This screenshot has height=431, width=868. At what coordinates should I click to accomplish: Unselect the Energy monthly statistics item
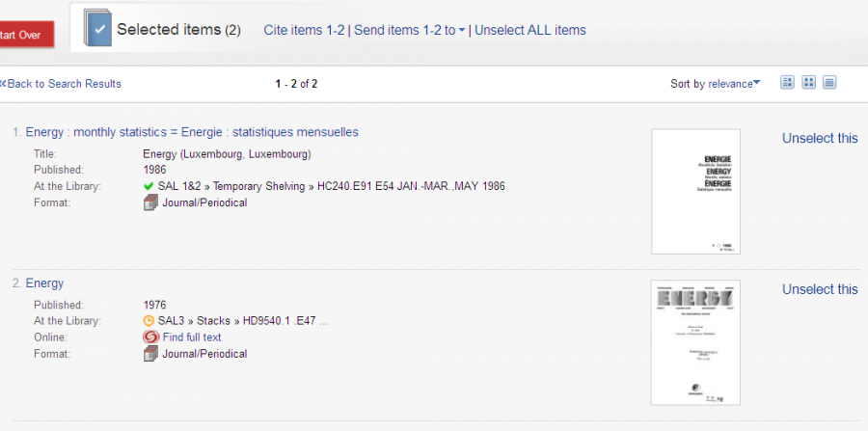tap(819, 138)
